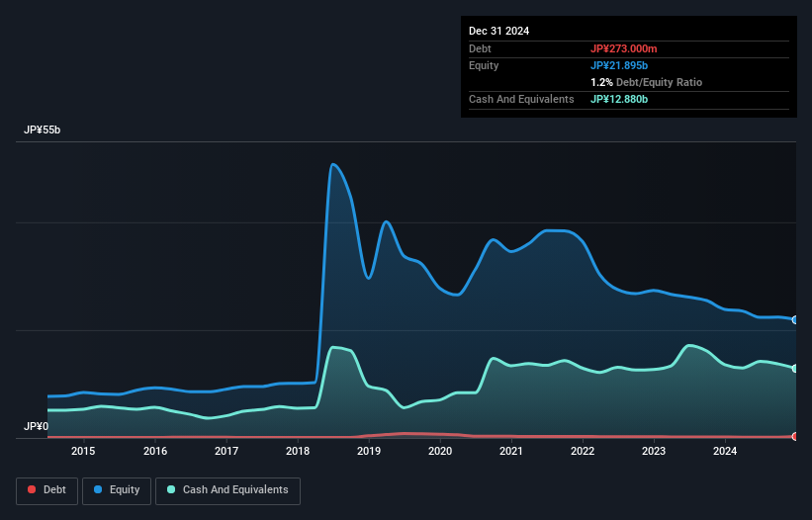Click the 1.2% Debt/Equity Ratio text
Screen dimensions: 812x520
point(646,82)
